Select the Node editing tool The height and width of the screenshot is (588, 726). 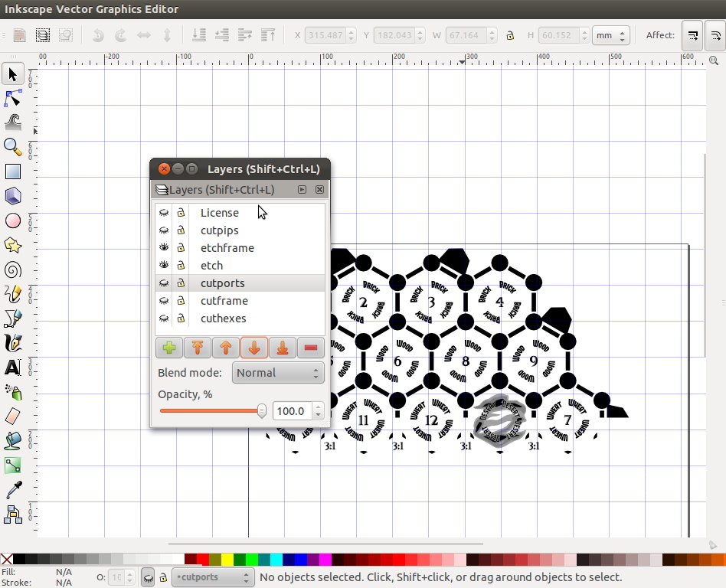[x=12, y=98]
